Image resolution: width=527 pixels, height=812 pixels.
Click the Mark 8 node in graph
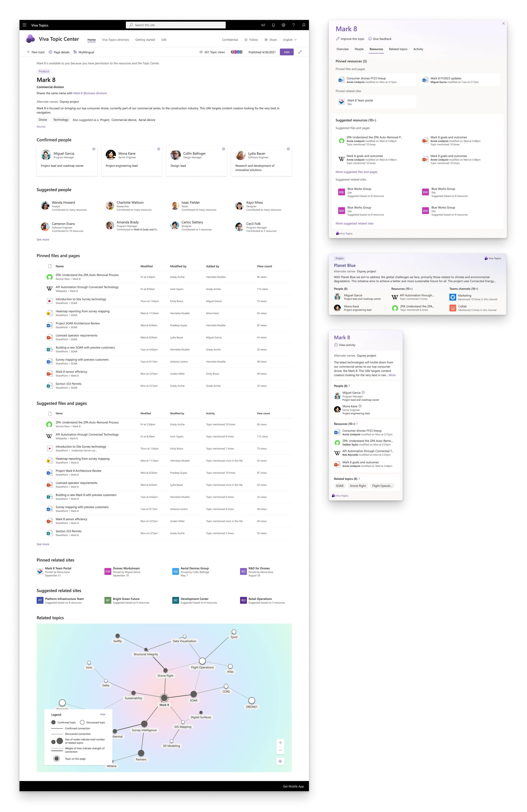[x=164, y=698]
